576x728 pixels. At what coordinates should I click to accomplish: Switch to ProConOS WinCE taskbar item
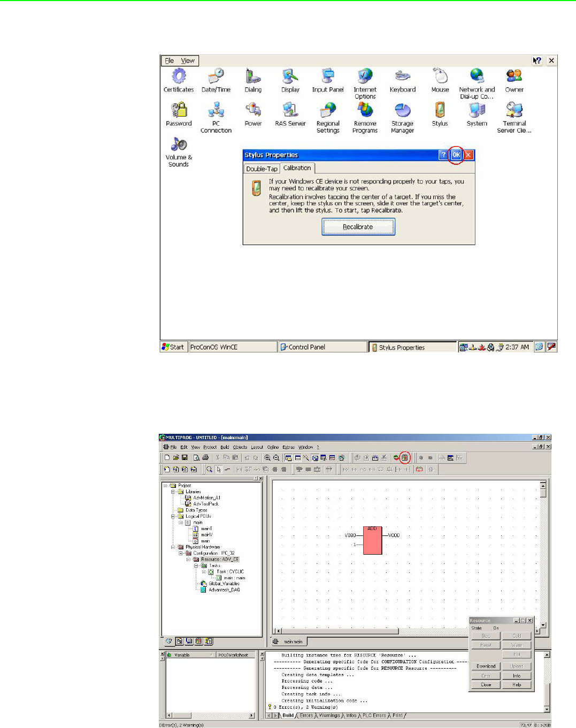click(x=233, y=347)
